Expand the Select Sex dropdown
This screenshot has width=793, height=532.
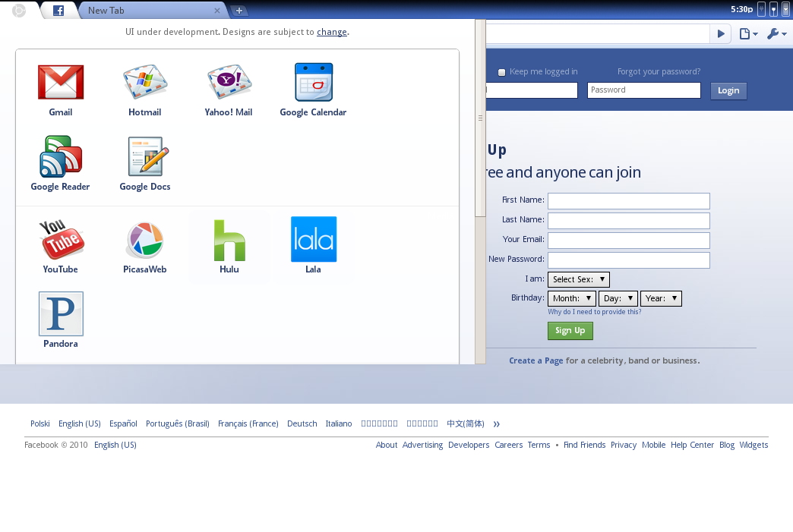(x=578, y=279)
